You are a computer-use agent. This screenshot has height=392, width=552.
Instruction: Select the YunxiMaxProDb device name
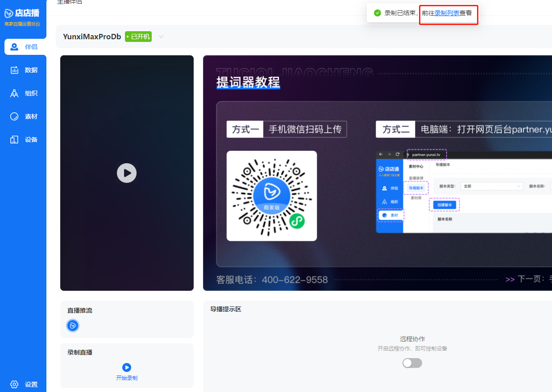92,37
